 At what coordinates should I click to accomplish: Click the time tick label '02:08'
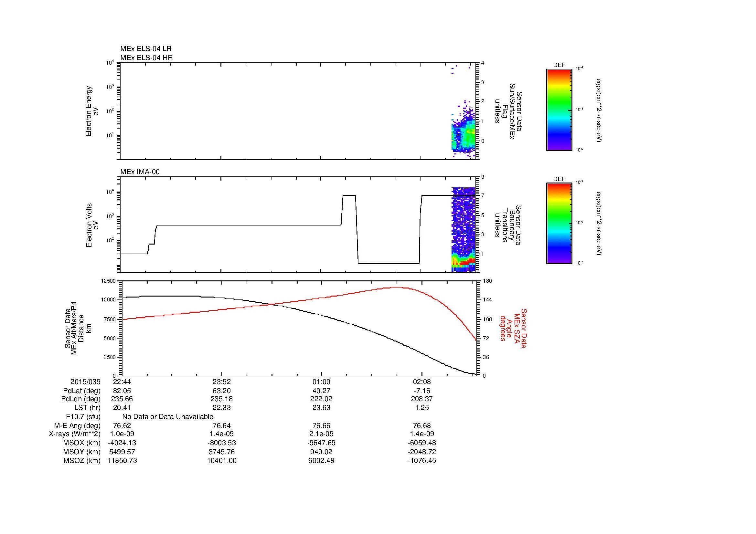point(422,382)
